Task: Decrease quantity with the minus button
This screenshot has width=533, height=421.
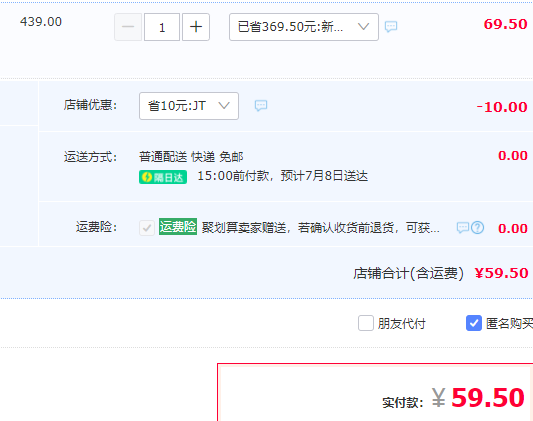Action: point(128,27)
